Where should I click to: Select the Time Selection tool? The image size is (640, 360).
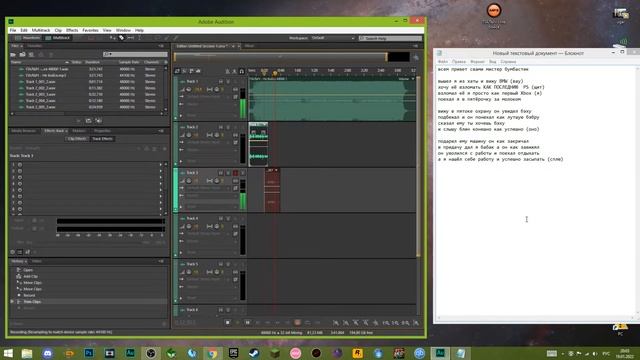(x=140, y=38)
